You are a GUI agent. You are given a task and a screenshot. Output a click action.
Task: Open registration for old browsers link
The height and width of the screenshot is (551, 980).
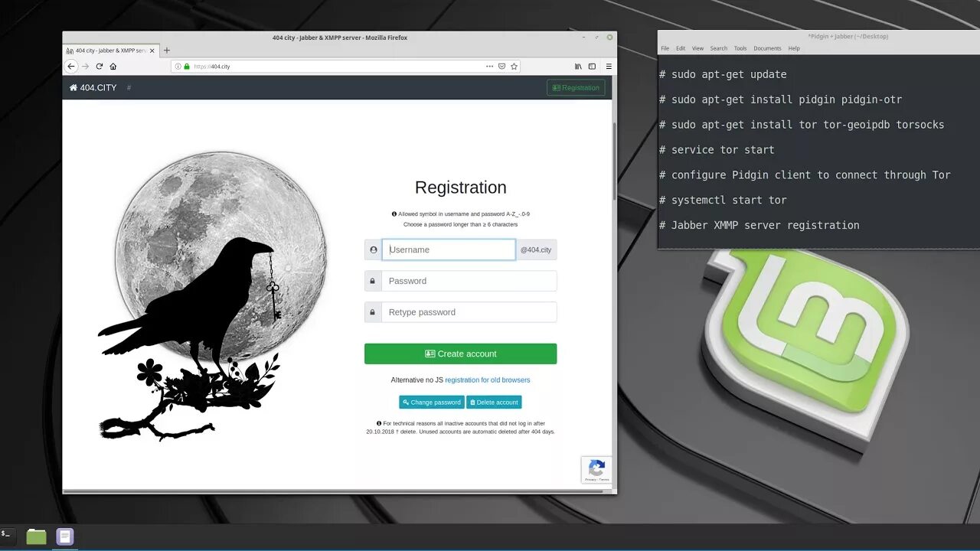pyautogui.click(x=488, y=380)
